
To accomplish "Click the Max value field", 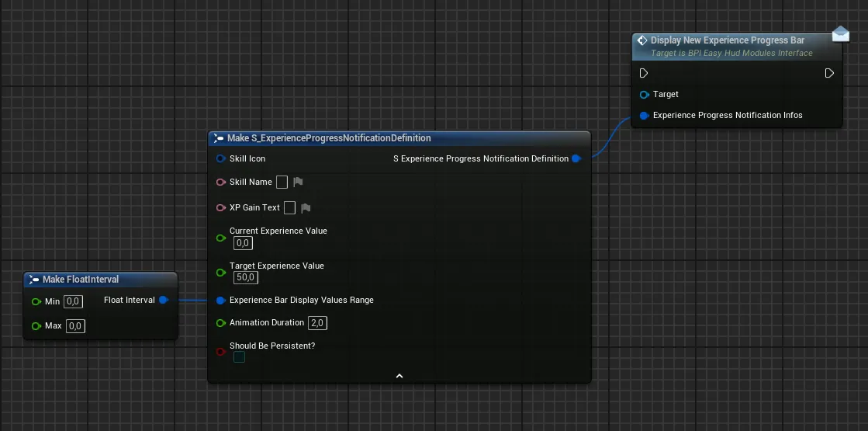I will [75, 325].
